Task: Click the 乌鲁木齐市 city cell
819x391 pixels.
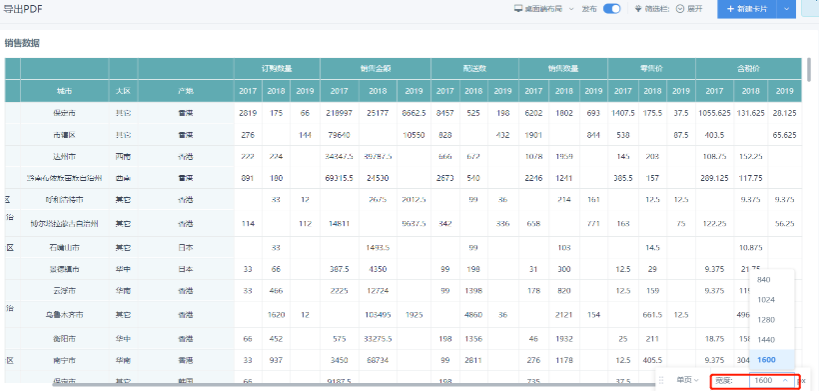Action: (64, 315)
